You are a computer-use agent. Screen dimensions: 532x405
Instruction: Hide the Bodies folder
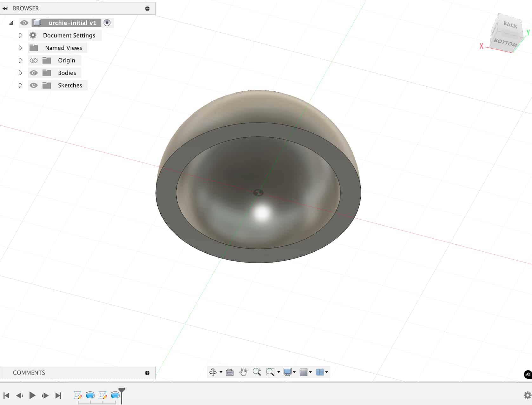click(x=34, y=73)
